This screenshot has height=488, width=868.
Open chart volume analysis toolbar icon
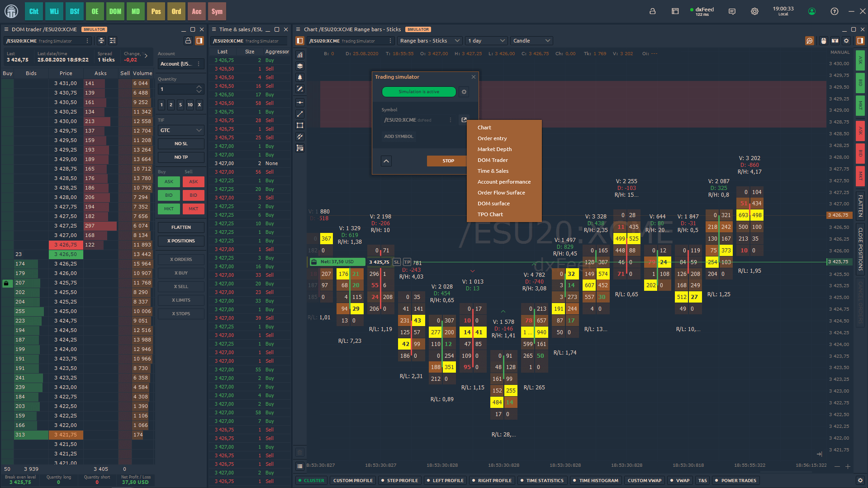pyautogui.click(x=810, y=41)
